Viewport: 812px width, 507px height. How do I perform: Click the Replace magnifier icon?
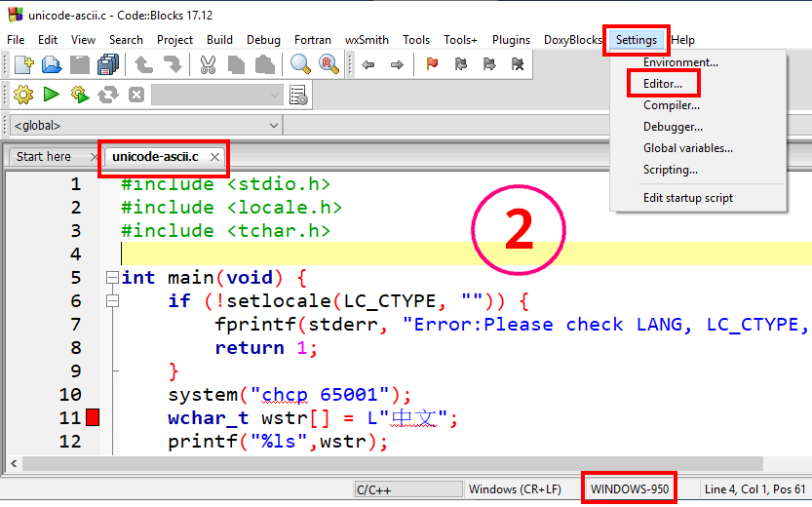[x=329, y=65]
